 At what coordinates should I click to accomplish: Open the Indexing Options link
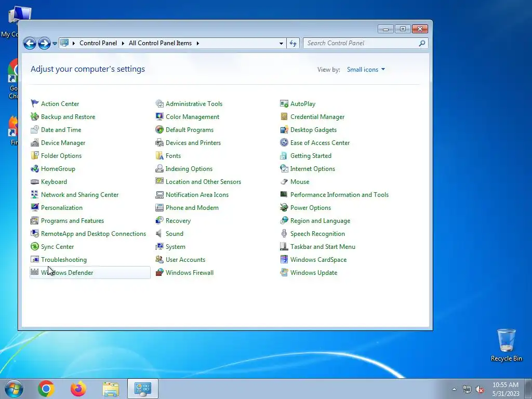[189, 169]
